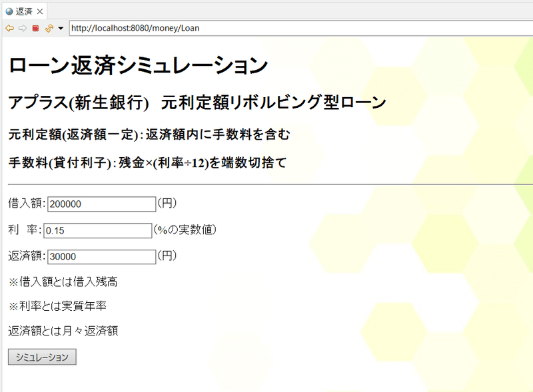The height and width of the screenshot is (392, 533).
Task: Click the note ※借入額とは借入残高
Action: [63, 282]
